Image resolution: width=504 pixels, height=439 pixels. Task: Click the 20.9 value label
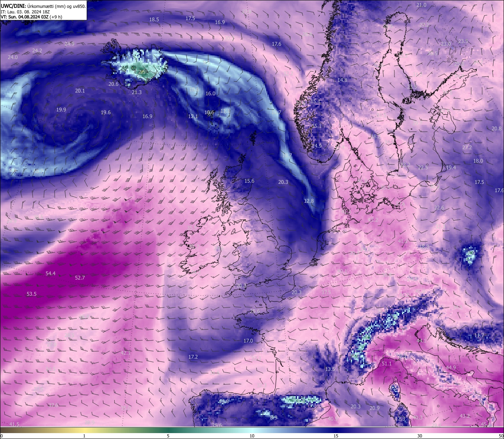click(374, 408)
